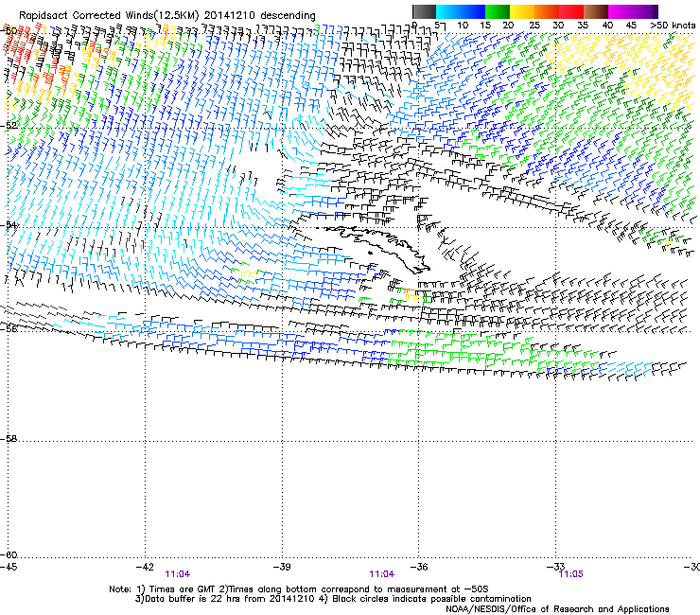The image size is (700, 615).
Task: Click the '10' legend scale label
Action: point(463,25)
